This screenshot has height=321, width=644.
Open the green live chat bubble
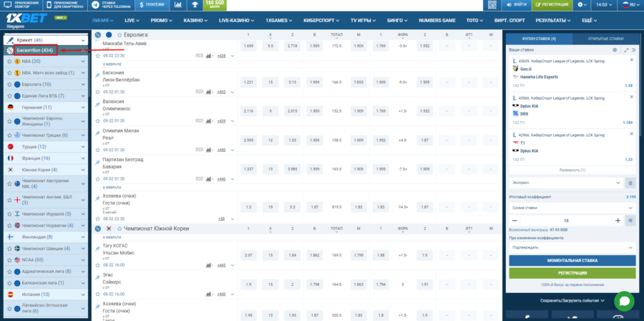[623, 301]
